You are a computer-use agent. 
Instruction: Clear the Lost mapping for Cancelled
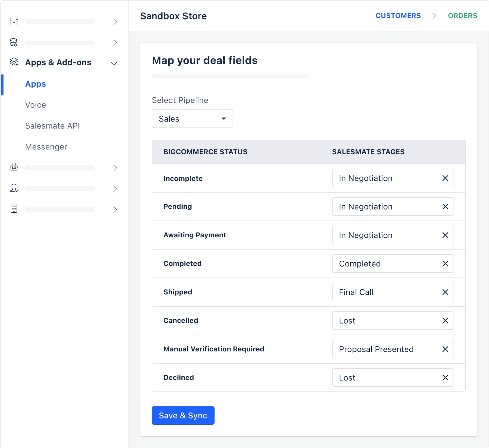[445, 321]
